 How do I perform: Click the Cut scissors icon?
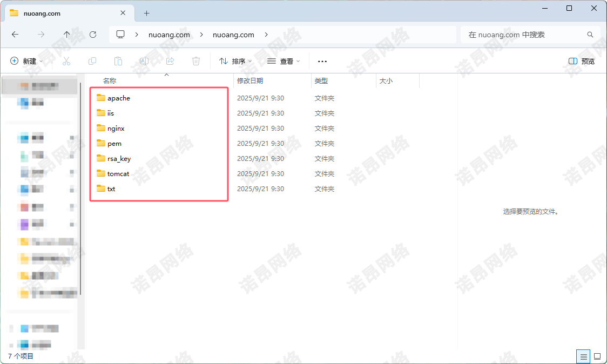pos(66,62)
